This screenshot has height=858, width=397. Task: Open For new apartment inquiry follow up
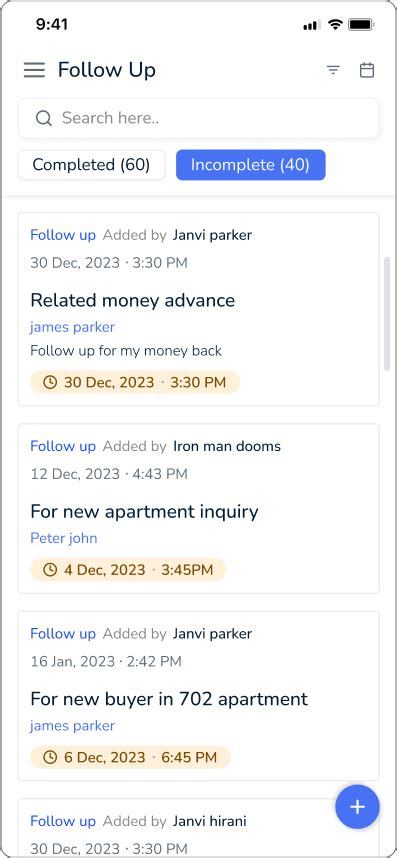tap(198, 508)
